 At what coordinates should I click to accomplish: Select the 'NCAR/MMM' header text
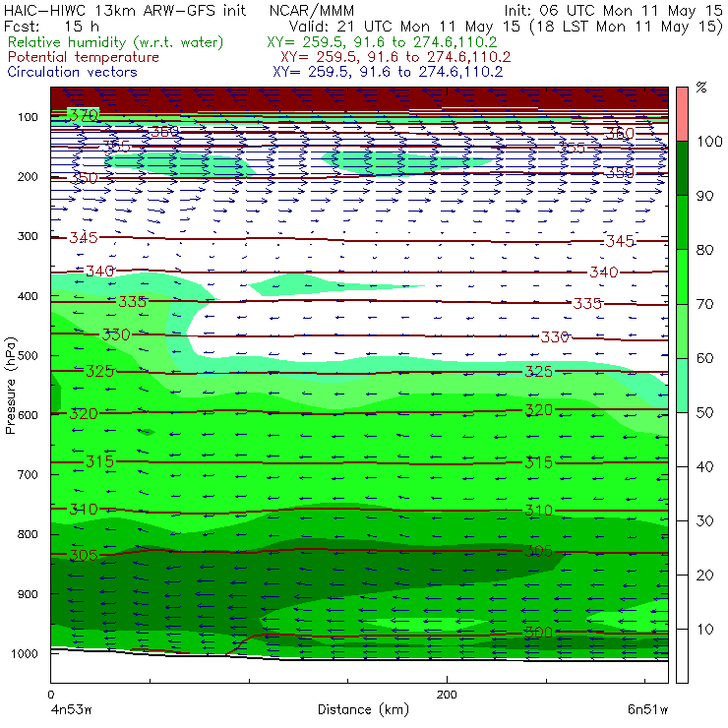coord(312,10)
